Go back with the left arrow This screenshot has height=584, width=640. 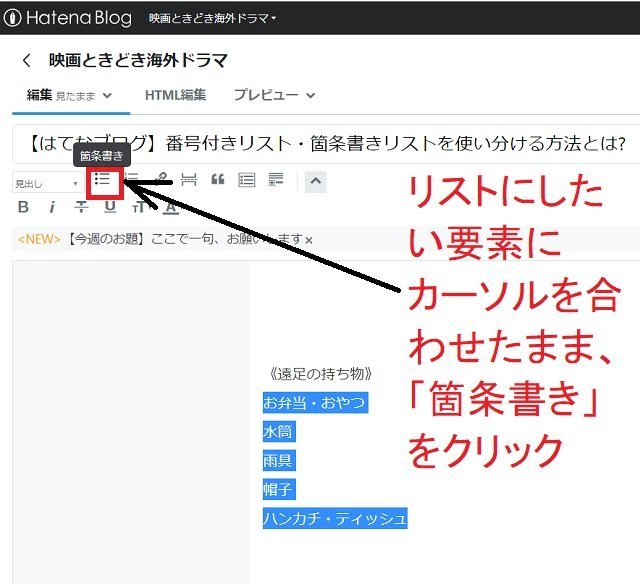27,60
